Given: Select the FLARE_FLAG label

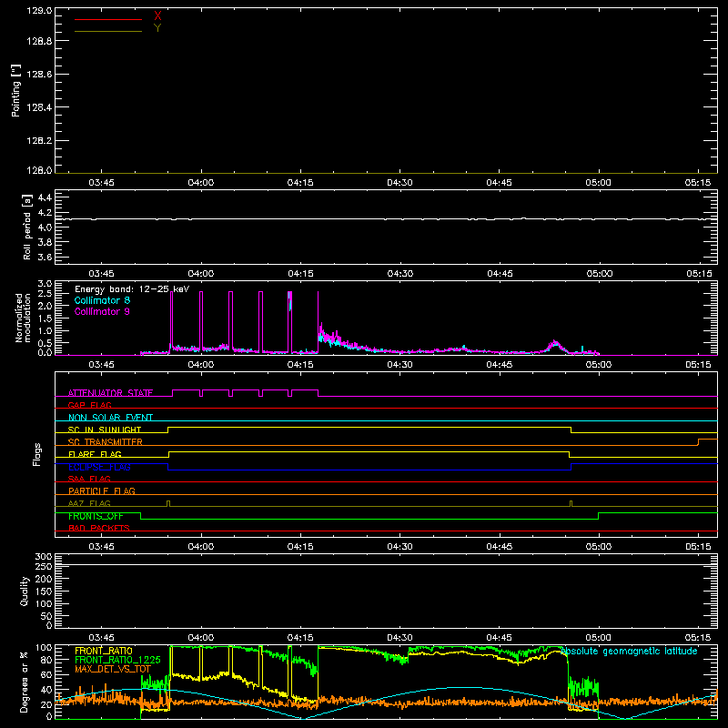Looking at the screenshot, I should [95, 454].
